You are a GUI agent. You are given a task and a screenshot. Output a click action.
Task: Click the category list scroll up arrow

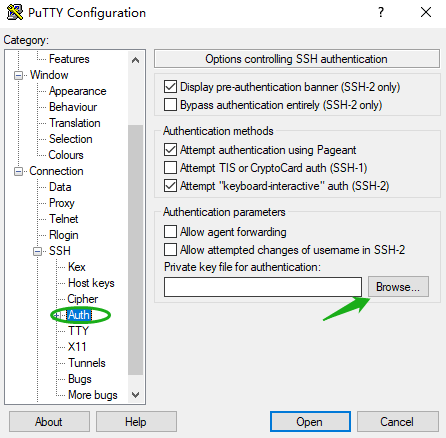click(135, 60)
